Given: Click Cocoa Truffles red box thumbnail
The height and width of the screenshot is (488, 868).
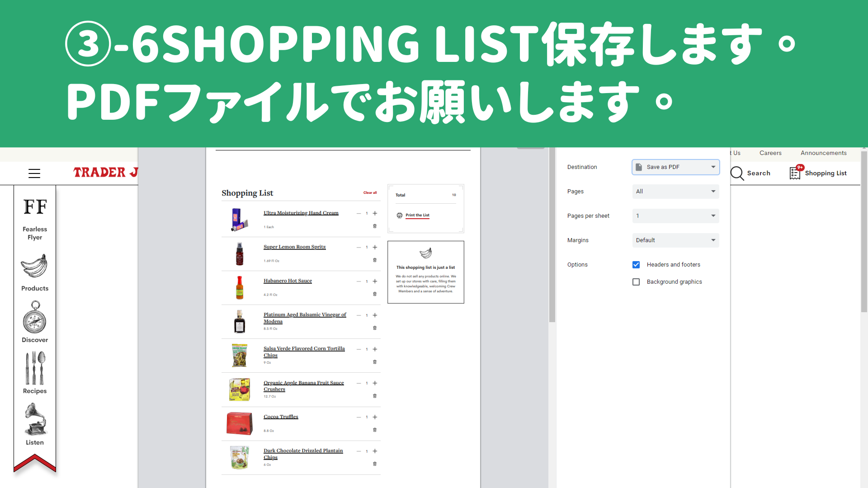Looking at the screenshot, I should point(240,423).
